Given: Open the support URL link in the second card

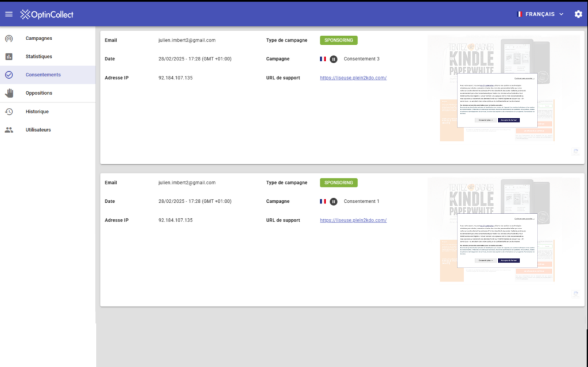Looking at the screenshot, I should pos(353,220).
